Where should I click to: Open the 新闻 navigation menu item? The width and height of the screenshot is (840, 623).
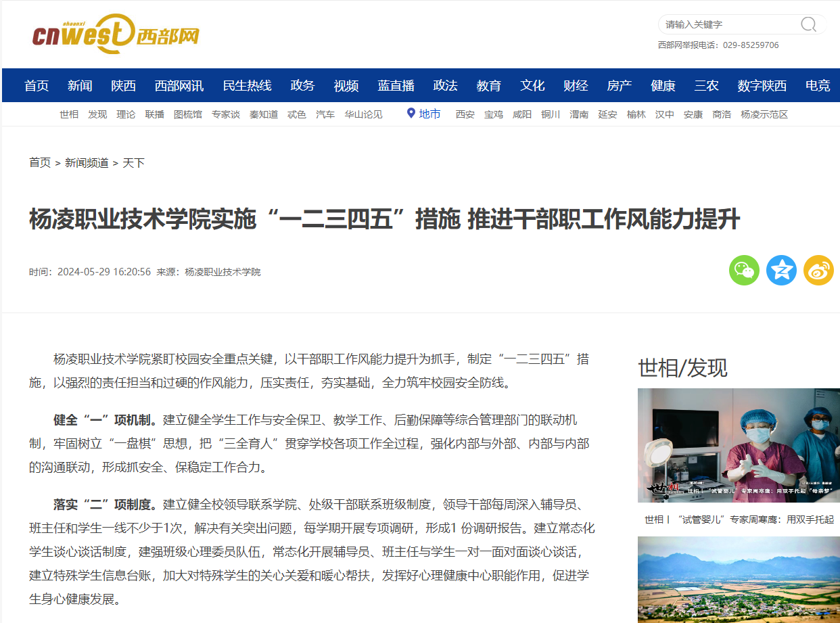[x=80, y=86]
